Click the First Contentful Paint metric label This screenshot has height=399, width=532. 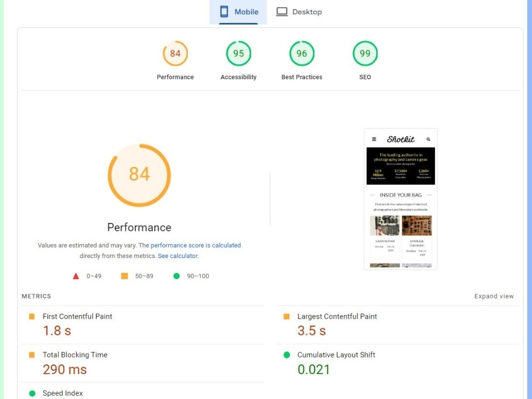click(x=77, y=317)
